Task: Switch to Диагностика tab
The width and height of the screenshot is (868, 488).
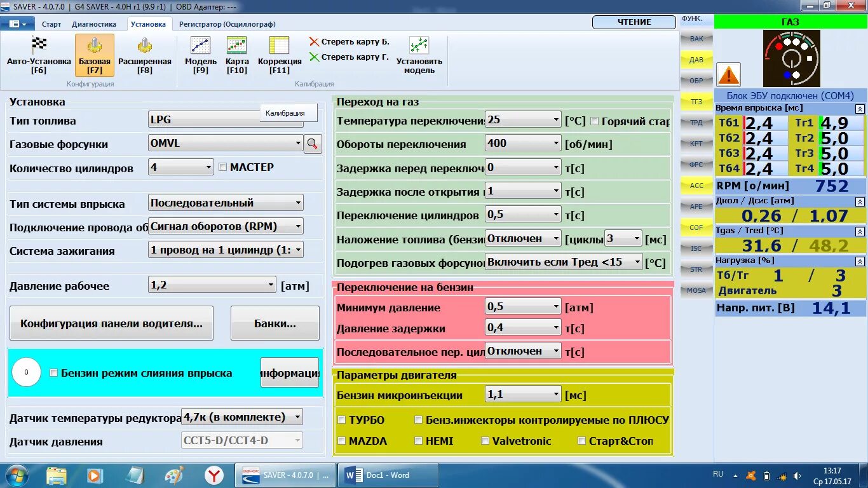Action: tap(94, 24)
